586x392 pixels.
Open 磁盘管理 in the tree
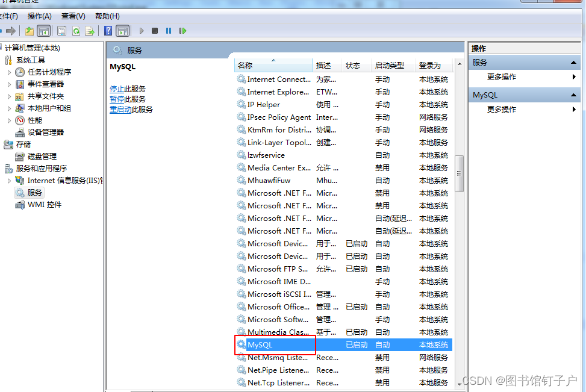pyautogui.click(x=42, y=156)
